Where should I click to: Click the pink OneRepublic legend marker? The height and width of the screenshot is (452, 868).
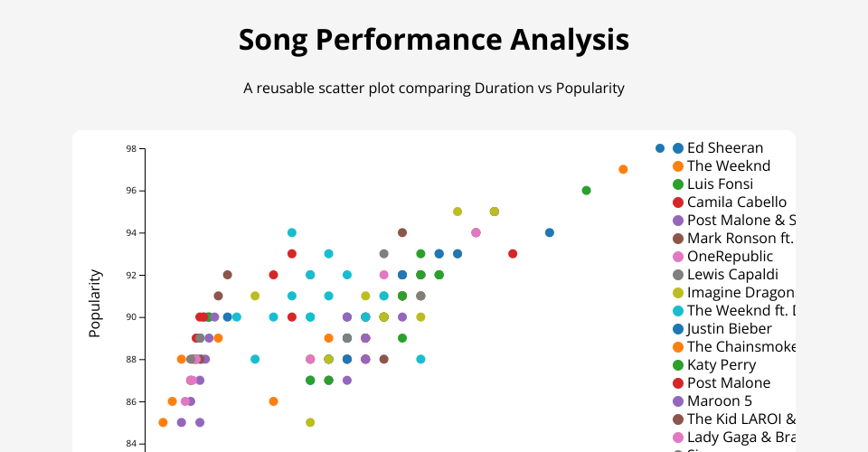(678, 257)
